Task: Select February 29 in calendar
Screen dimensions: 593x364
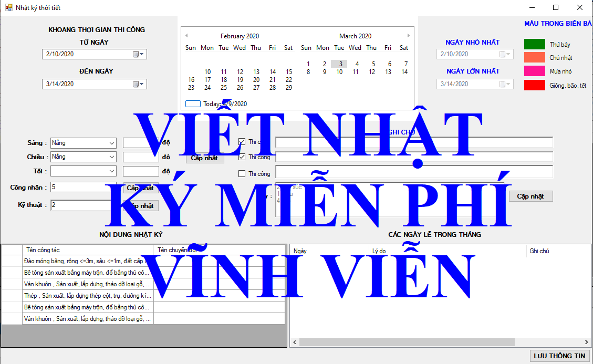Action: point(288,88)
